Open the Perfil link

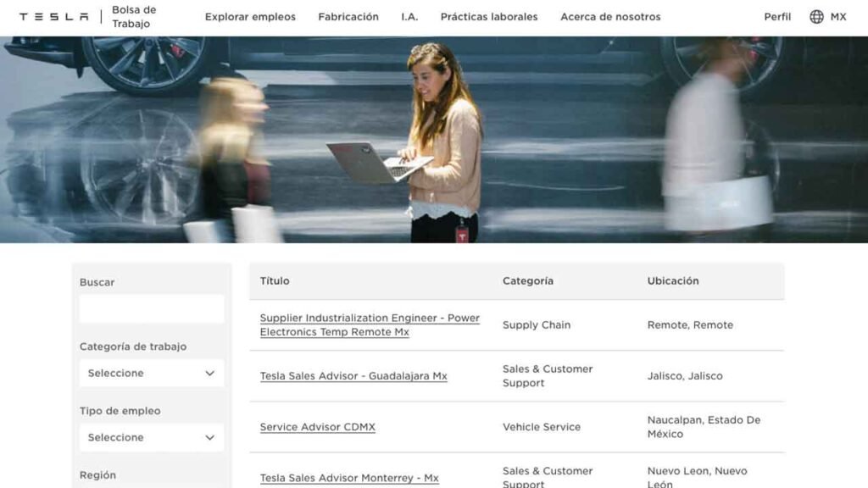(x=777, y=17)
